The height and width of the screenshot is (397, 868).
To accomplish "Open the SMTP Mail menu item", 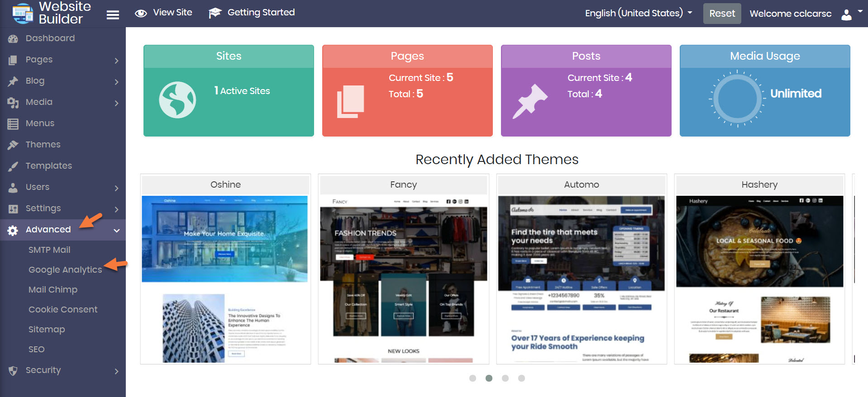I will (49, 250).
